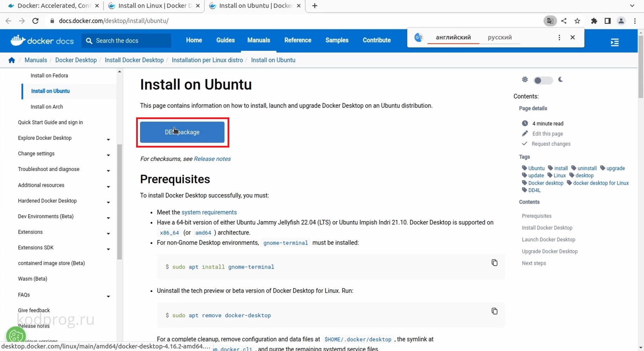Click the home breadcrumb icon
The height and width of the screenshot is (351, 644).
(x=12, y=60)
